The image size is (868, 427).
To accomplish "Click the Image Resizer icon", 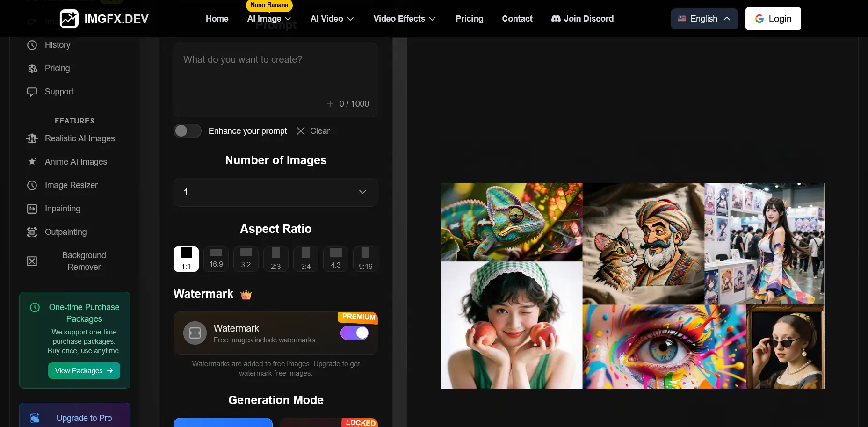I will 32,185.
